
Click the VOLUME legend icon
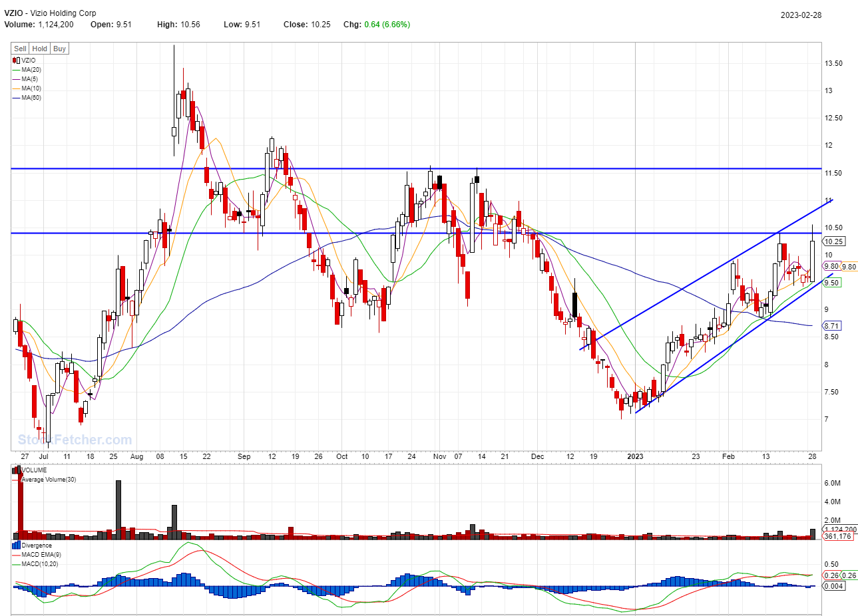(x=16, y=470)
